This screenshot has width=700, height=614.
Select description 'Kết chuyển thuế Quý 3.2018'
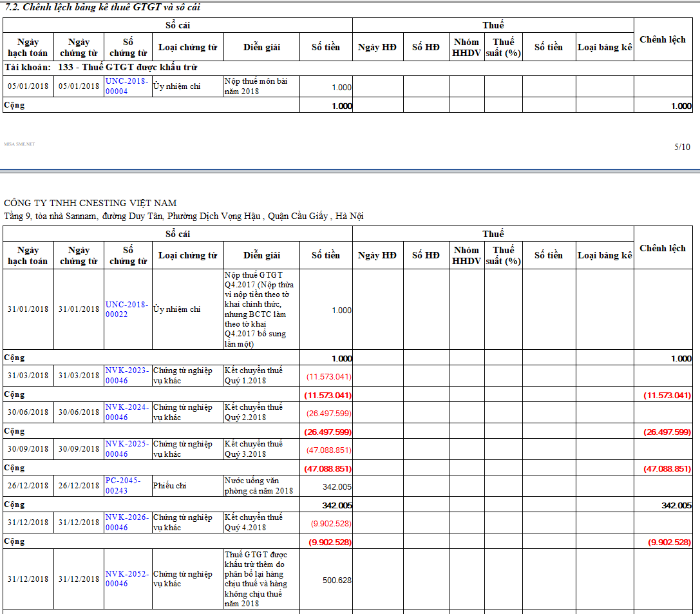254,448
